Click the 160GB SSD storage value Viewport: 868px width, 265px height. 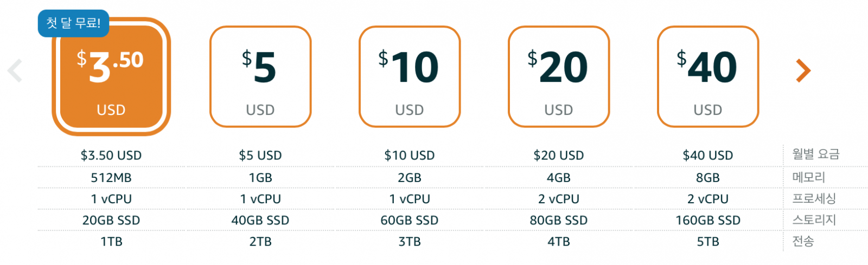click(x=708, y=221)
